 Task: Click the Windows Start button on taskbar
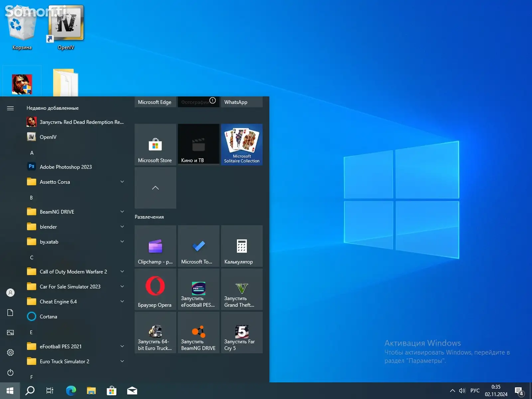pos(10,391)
